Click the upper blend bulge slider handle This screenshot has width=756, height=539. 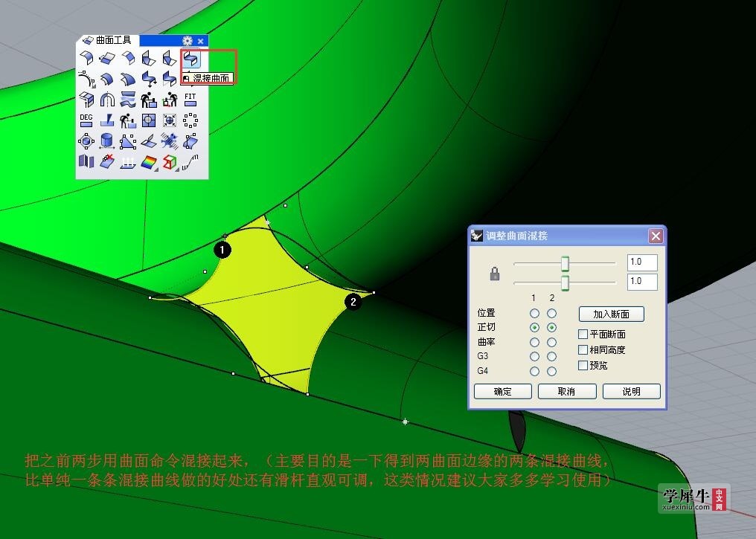[x=565, y=263]
